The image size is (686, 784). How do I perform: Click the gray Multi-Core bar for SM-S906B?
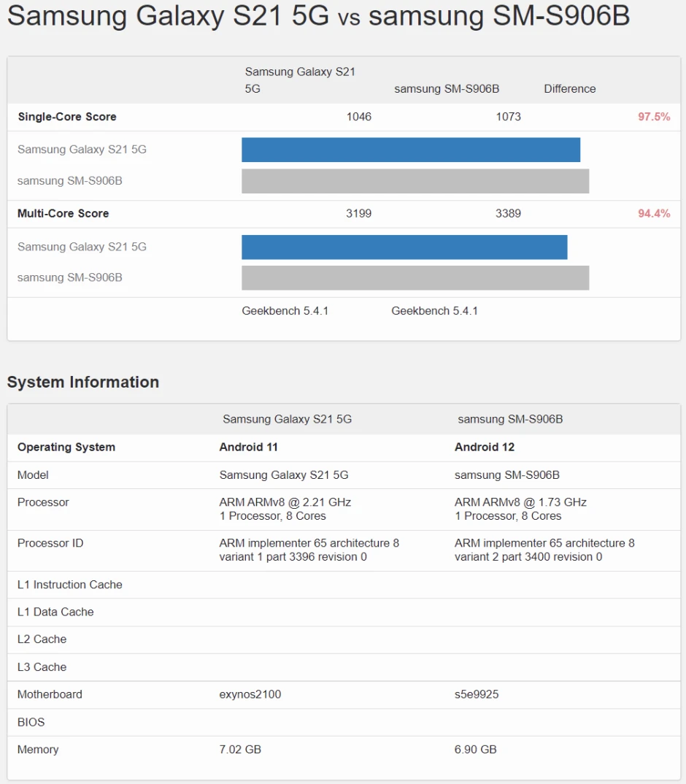[415, 278]
